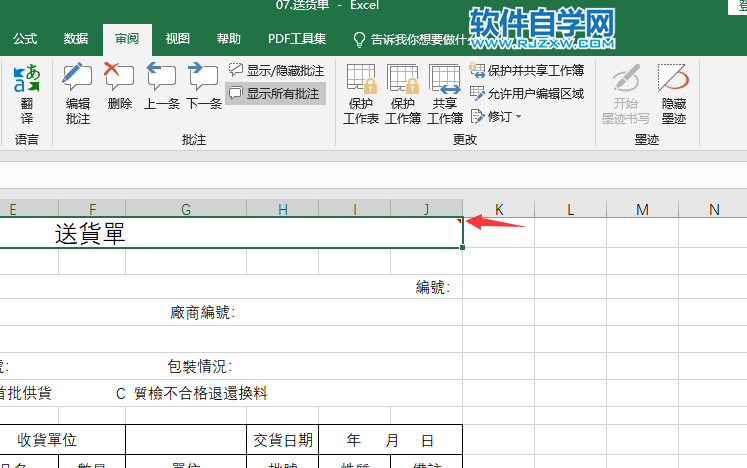Click Protect and Share Workbook (保护并共享工作簿)
This screenshot has height=468, width=747.
click(x=526, y=71)
